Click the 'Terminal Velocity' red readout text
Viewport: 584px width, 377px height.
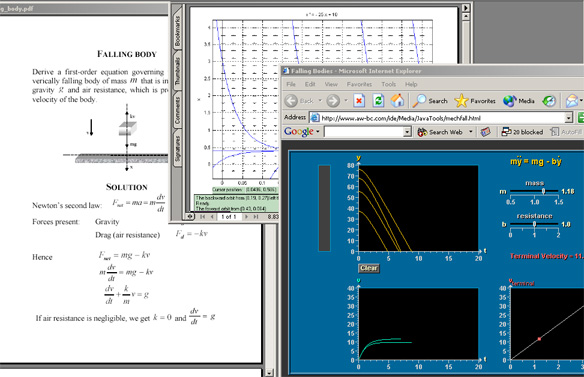(546, 256)
